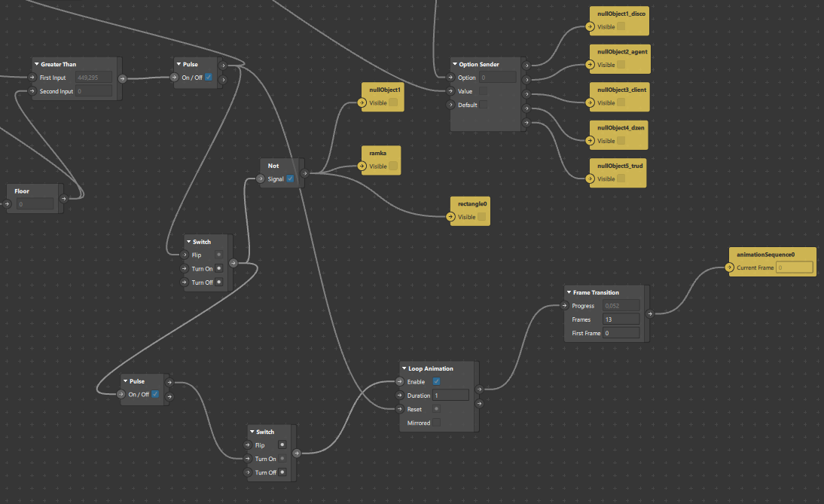Click the Frames field in Frame Transition
824x504 pixels.
click(x=621, y=319)
